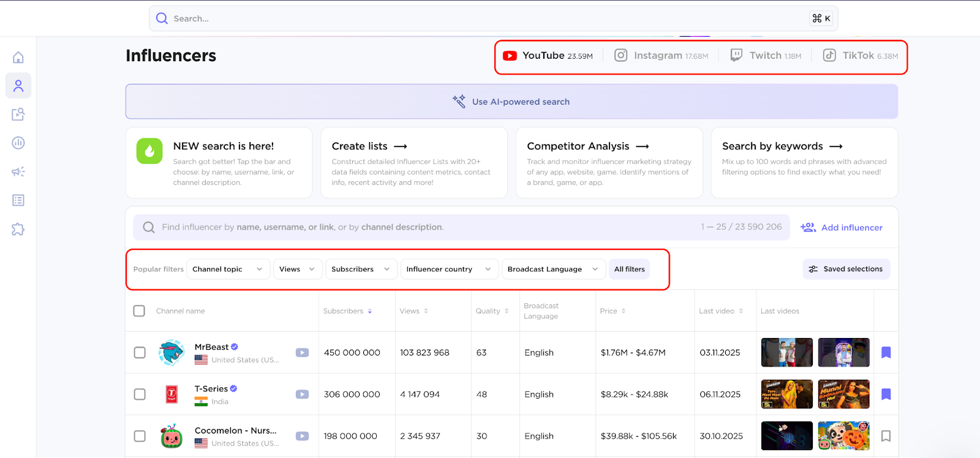Focus the Find influencer search field
The image size is (980, 458).
(461, 227)
